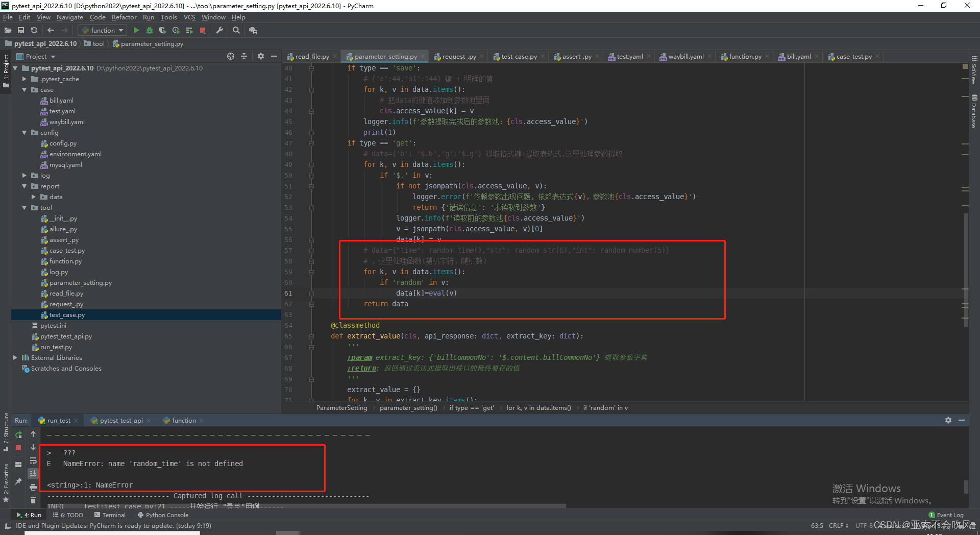Screen dimensions: 980x535
Task: Open the Navigate menu
Action: click(x=70, y=17)
